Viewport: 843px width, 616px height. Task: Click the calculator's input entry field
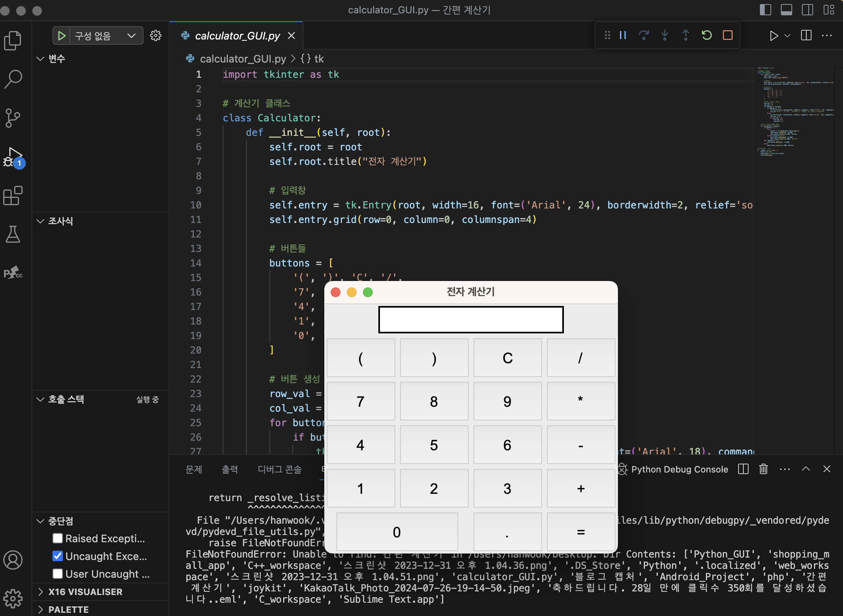[x=471, y=319]
